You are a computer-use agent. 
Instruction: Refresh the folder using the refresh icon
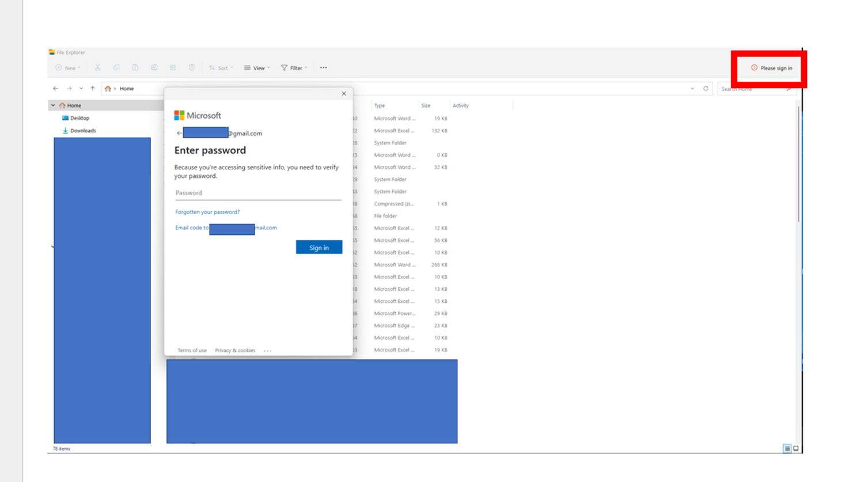point(707,88)
